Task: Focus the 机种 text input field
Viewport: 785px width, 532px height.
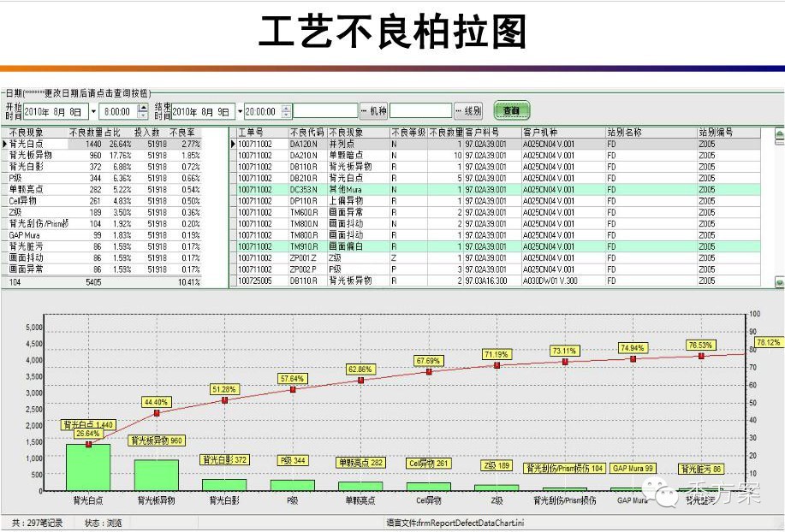Action: click(x=325, y=111)
